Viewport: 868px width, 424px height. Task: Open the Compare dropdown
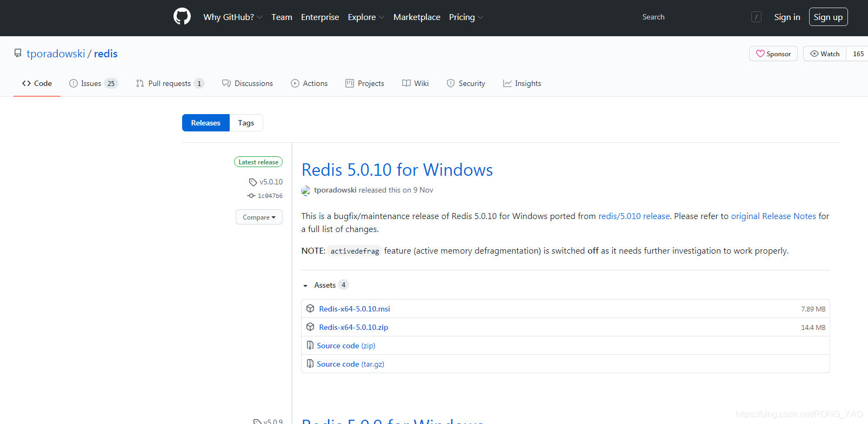point(259,217)
